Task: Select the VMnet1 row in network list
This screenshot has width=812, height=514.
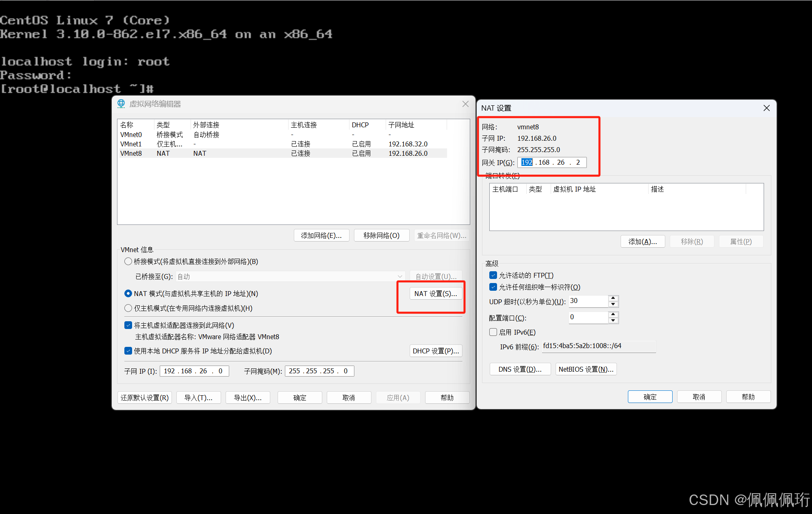Action: (x=131, y=144)
